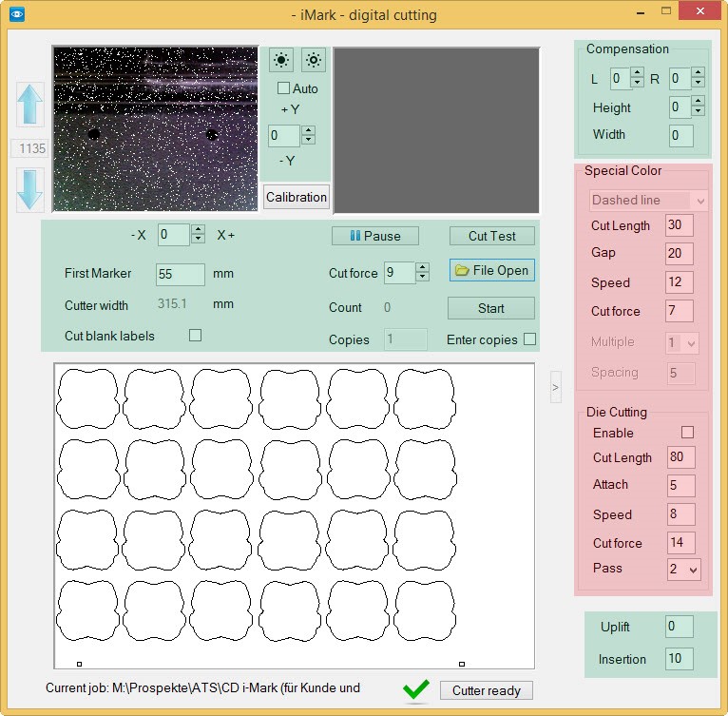Click the label shapes preview canvas
728x716 pixels.
coord(295,515)
